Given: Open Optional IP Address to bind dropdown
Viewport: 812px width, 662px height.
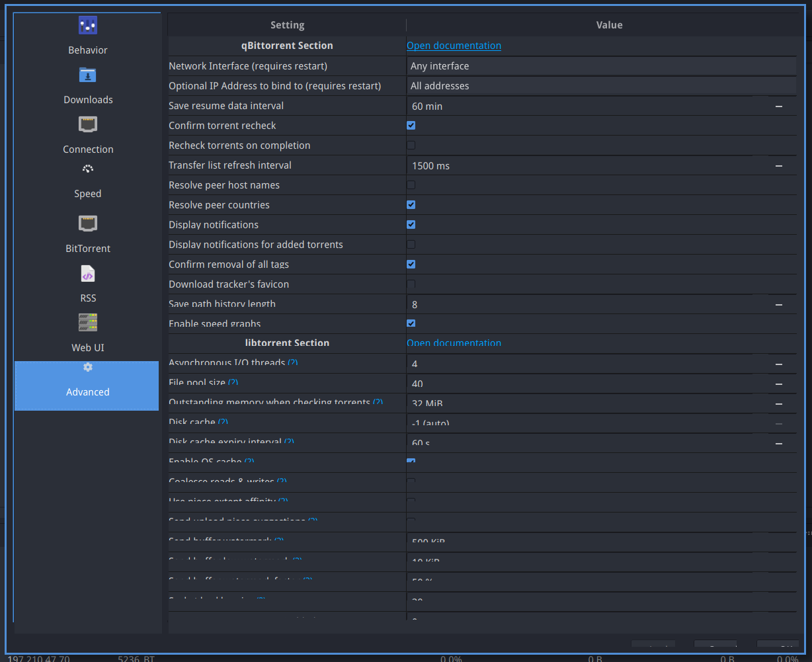Looking at the screenshot, I should [x=601, y=86].
